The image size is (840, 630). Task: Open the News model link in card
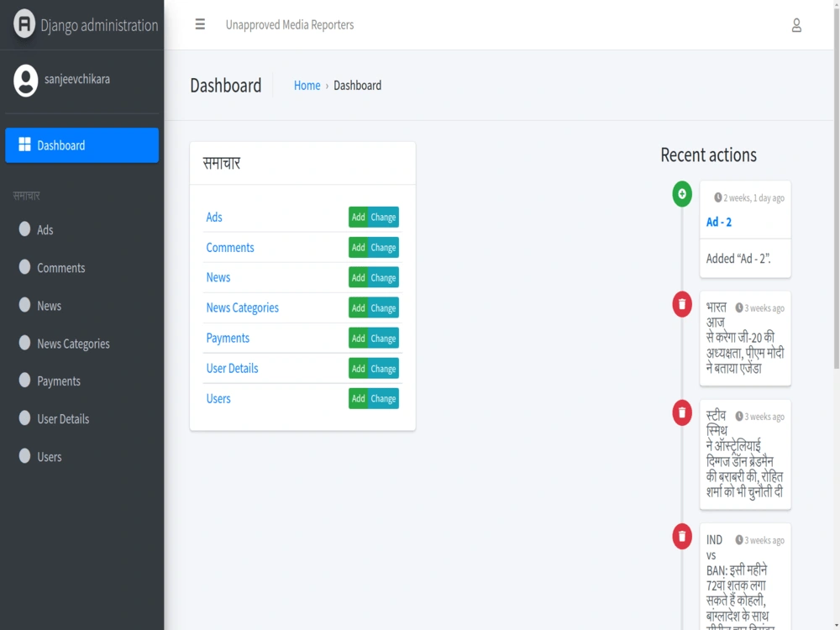pos(218,277)
